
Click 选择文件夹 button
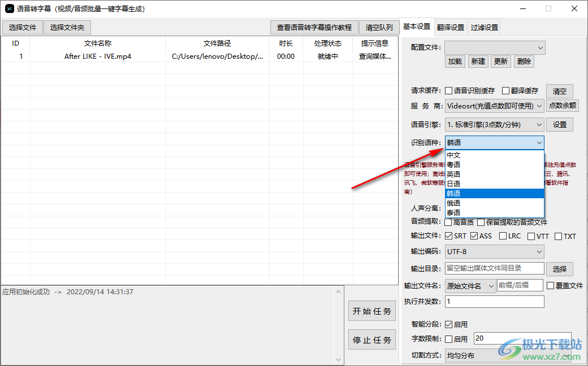[x=67, y=28]
